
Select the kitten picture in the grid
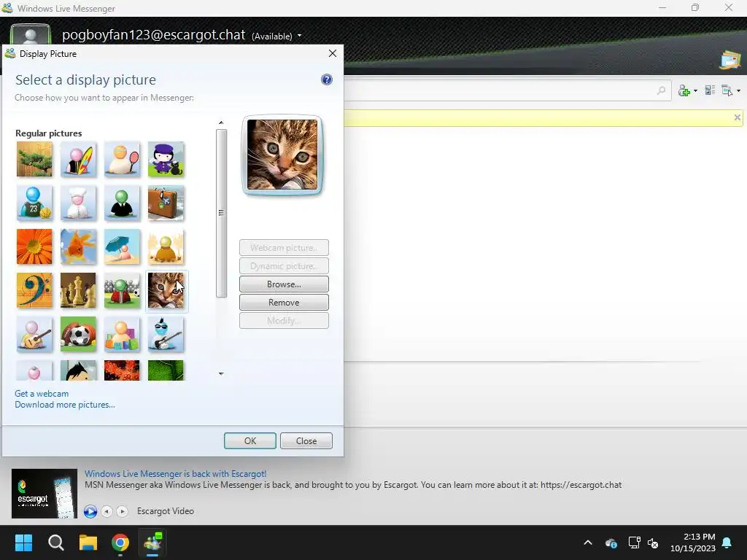click(x=166, y=290)
